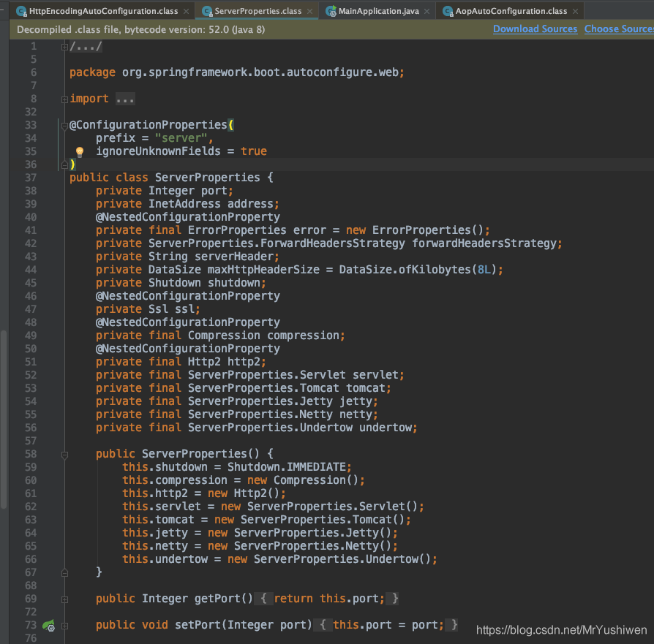The height and width of the screenshot is (644, 654).
Task: Expand the folded import block on line 8
Action: pos(64,99)
